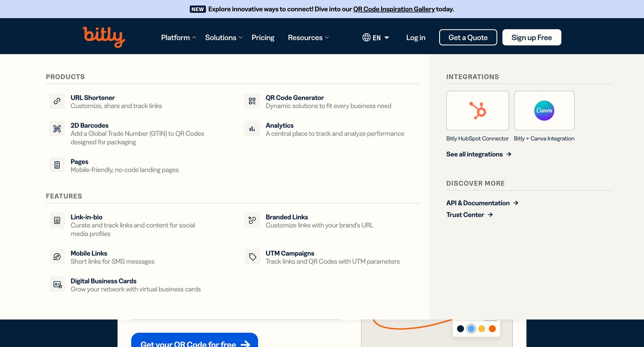Image resolution: width=644 pixels, height=347 pixels.
Task: Open the EN language dropdown arrow
Action: [x=387, y=38]
